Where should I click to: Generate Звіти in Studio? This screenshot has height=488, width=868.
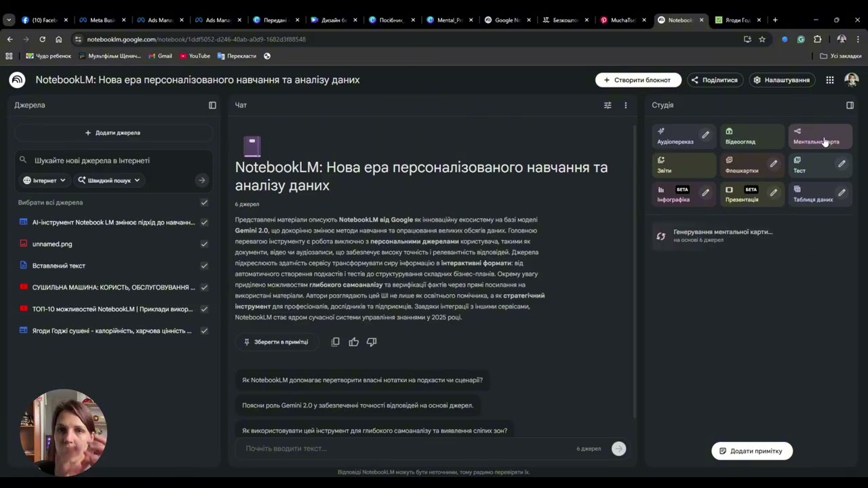point(684,165)
